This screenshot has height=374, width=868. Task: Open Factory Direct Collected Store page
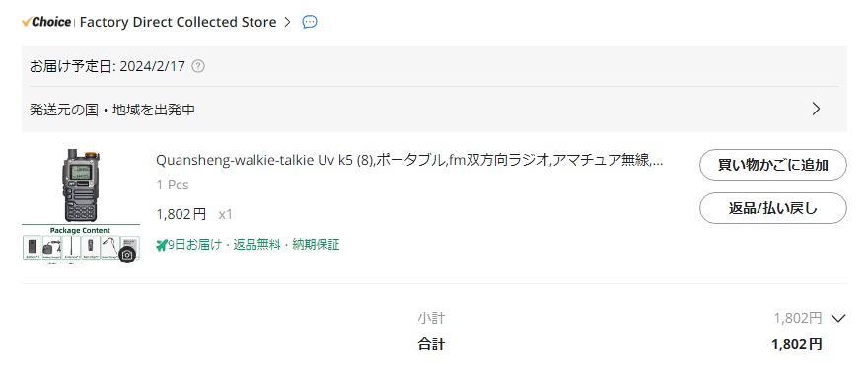178,22
